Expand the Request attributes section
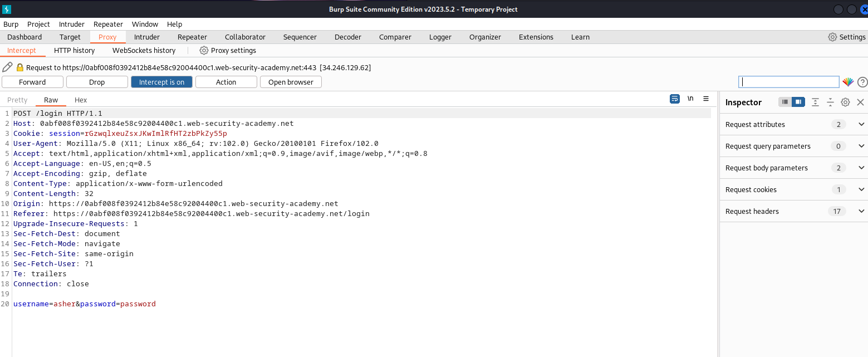The image size is (868, 357). pyautogui.click(x=861, y=124)
